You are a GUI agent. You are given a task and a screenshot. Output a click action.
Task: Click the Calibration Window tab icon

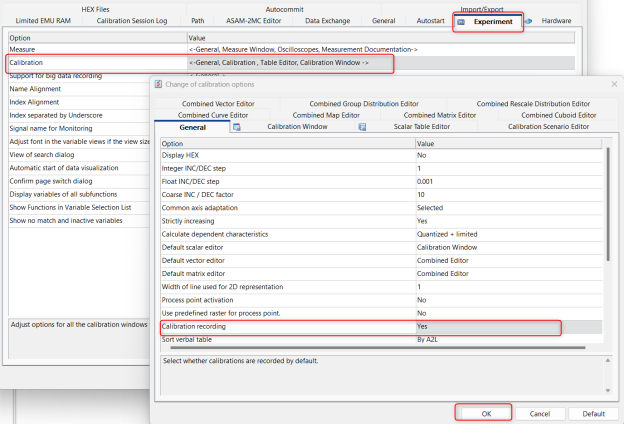(237, 127)
